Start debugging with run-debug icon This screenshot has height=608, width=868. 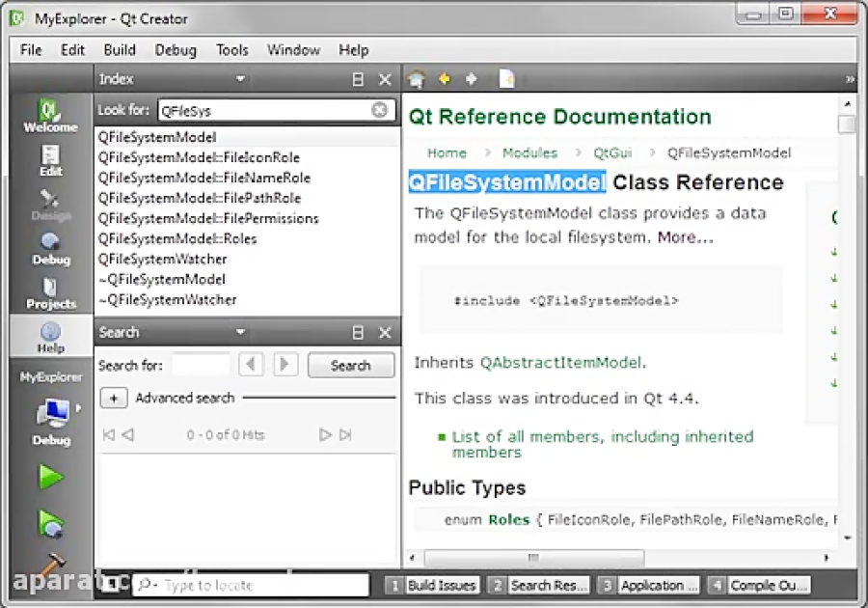[x=50, y=524]
